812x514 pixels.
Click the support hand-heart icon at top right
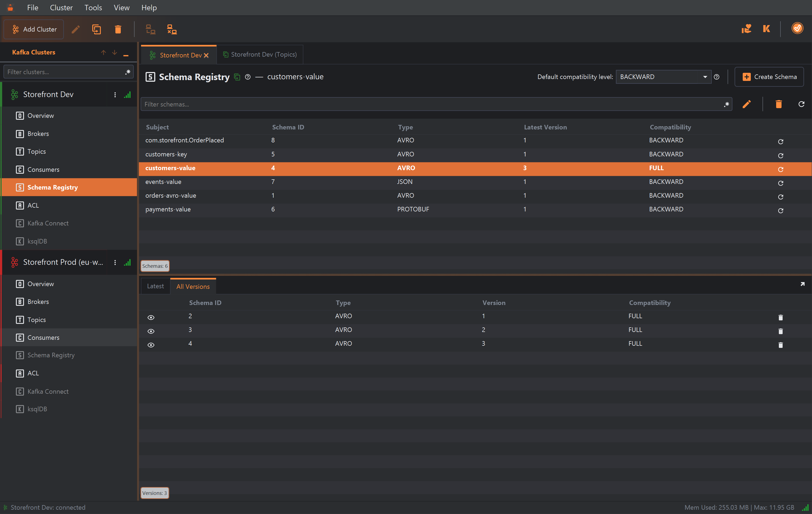[x=746, y=29]
